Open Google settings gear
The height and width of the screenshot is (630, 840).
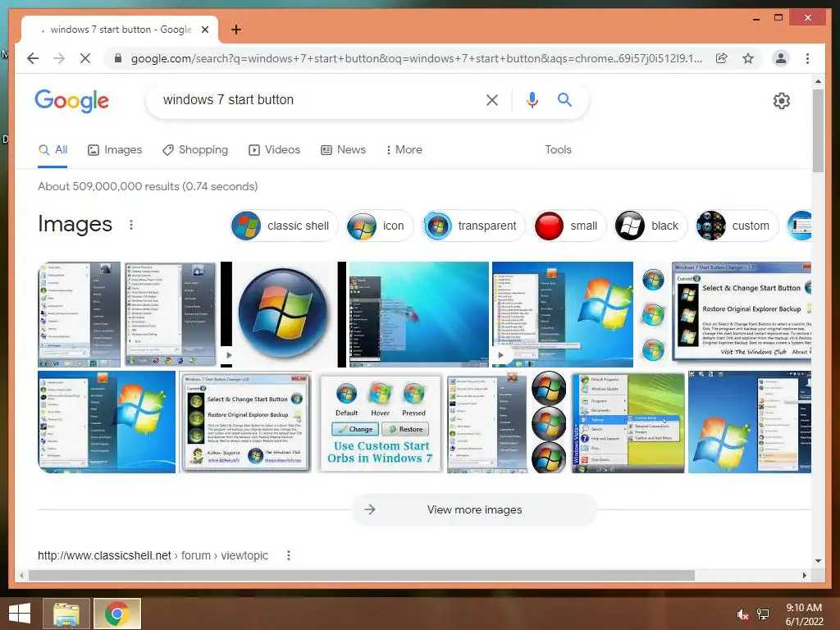point(781,101)
